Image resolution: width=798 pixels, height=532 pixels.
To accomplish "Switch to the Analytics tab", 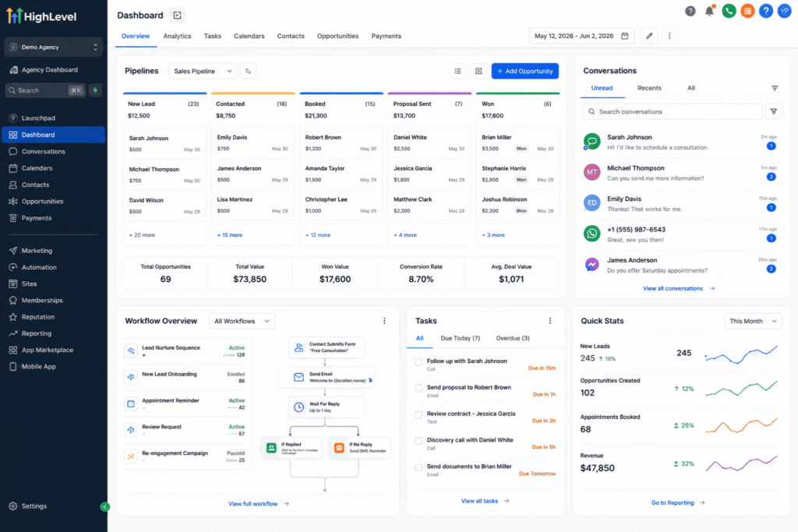I will pos(177,36).
